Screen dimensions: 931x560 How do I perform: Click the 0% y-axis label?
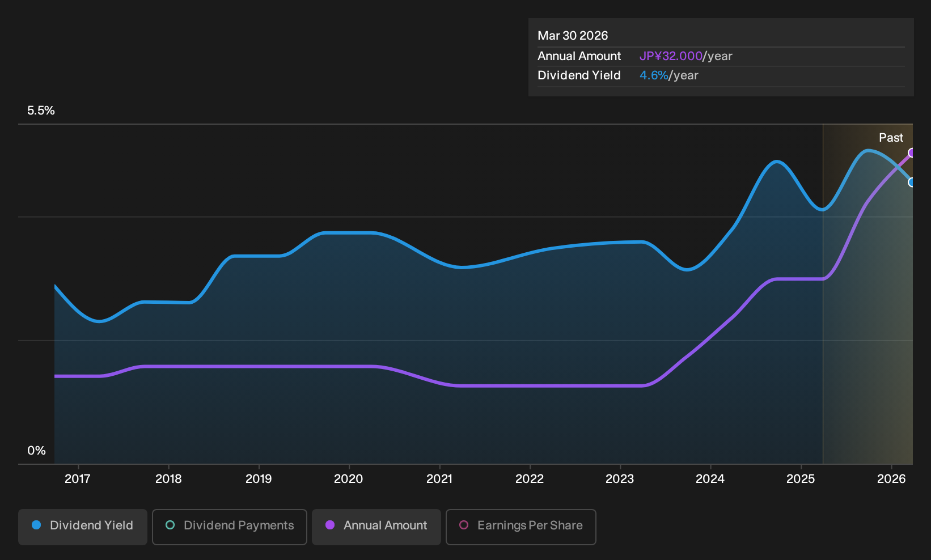click(x=36, y=451)
